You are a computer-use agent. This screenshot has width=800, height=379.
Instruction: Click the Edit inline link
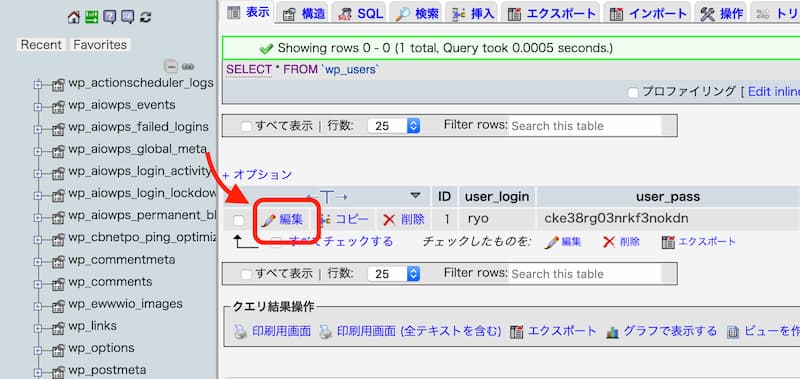pyautogui.click(x=774, y=92)
